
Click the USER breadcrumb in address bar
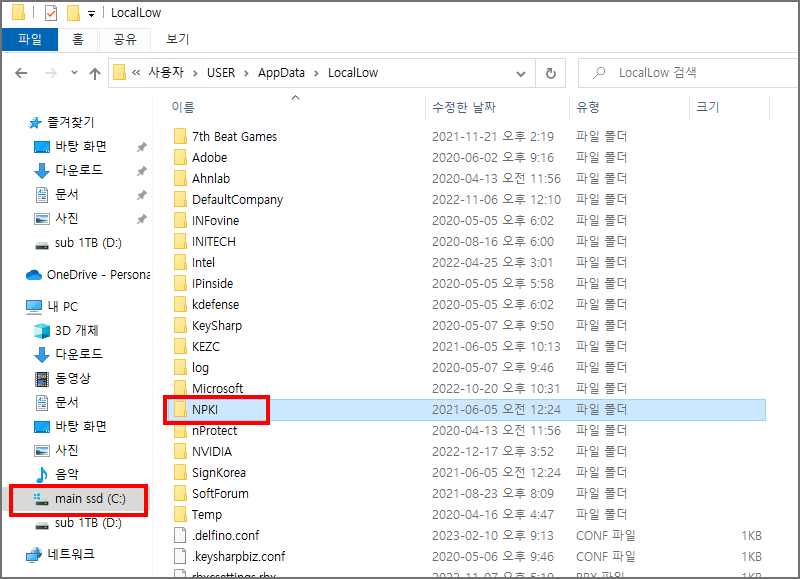click(221, 73)
